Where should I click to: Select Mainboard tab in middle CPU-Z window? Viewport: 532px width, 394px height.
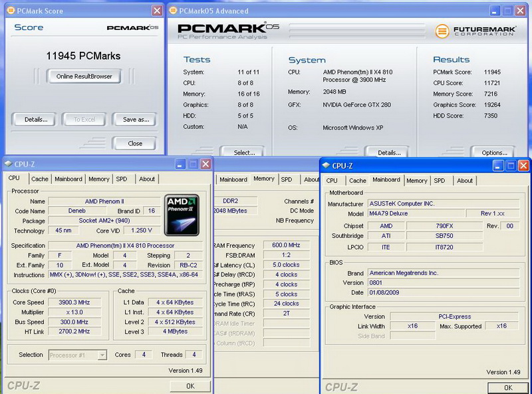click(233, 179)
